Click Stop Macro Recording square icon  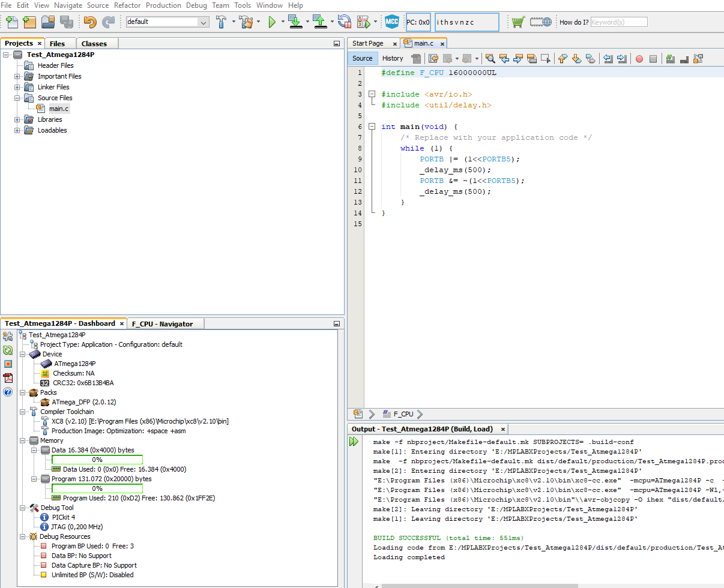(x=653, y=59)
